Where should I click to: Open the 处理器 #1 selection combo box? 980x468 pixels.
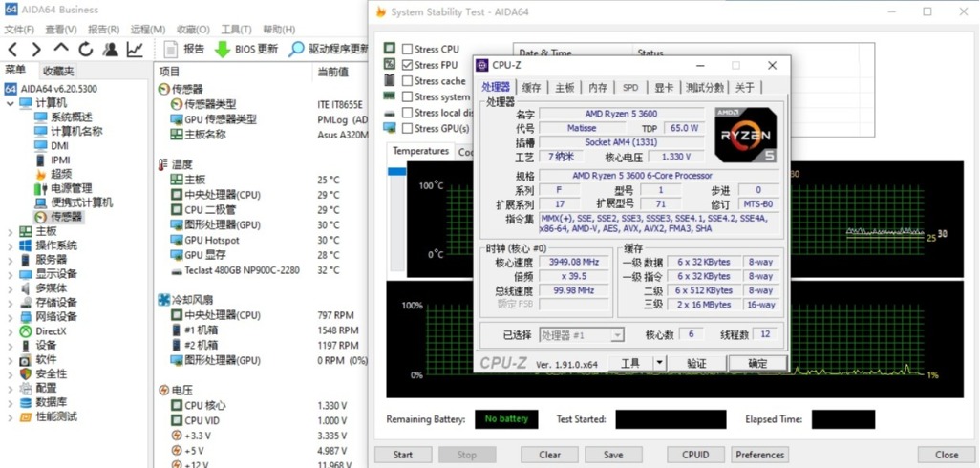(x=582, y=335)
